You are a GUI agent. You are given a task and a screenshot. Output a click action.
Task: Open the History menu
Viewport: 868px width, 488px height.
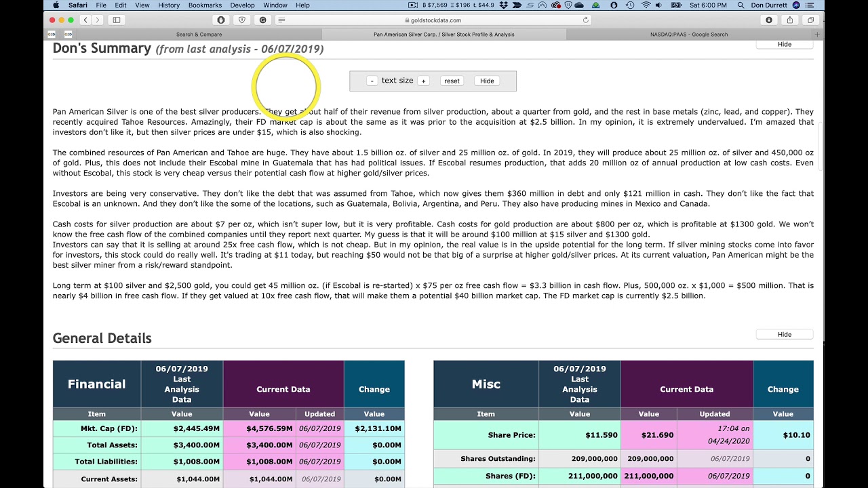point(169,5)
